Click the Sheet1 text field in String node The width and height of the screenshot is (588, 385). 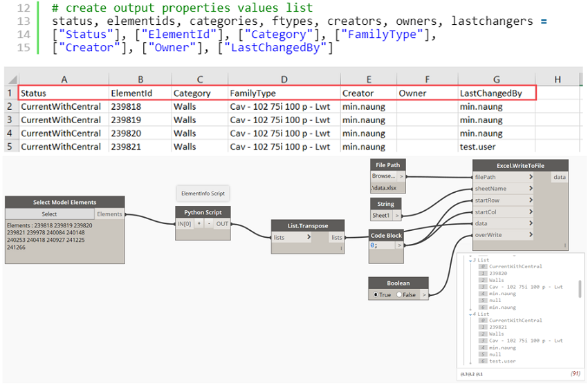click(382, 215)
